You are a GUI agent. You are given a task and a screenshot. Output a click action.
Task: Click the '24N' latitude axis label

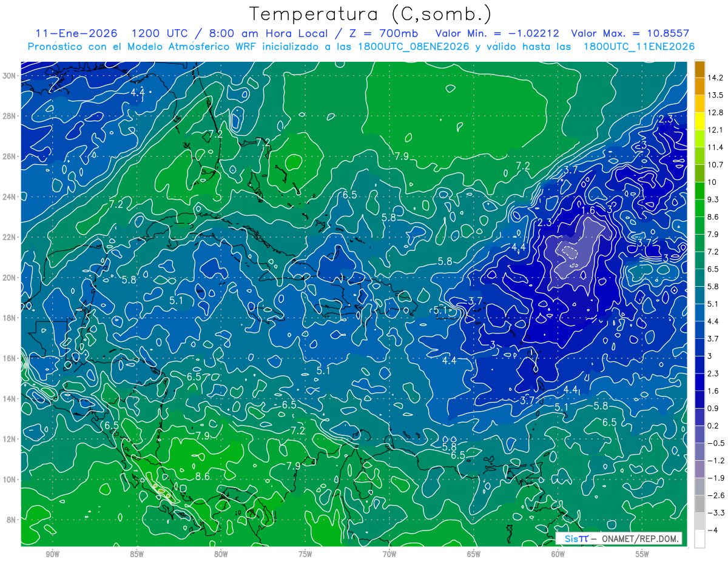10,196
